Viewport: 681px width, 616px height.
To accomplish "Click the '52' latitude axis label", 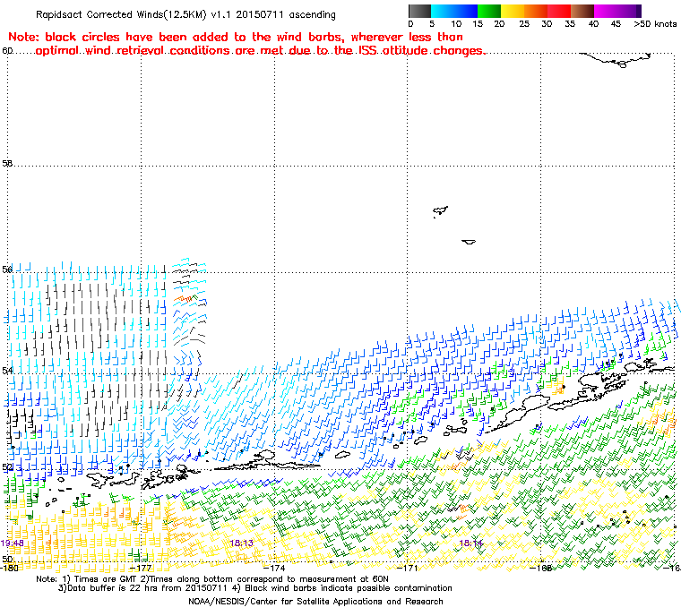I will [7, 467].
